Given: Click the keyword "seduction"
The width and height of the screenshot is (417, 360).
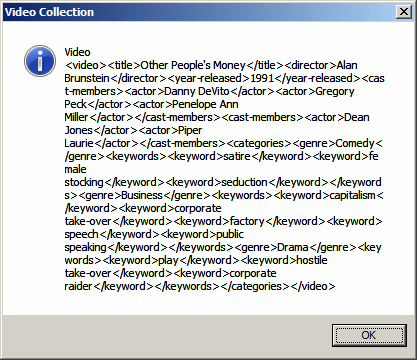Looking at the screenshot, I should click(244, 182).
